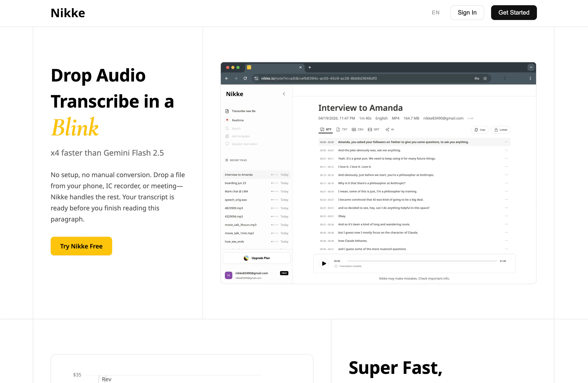Viewport: 588px width, 383px height.
Task: Click the browser forward arrow
Action: tap(236, 78)
